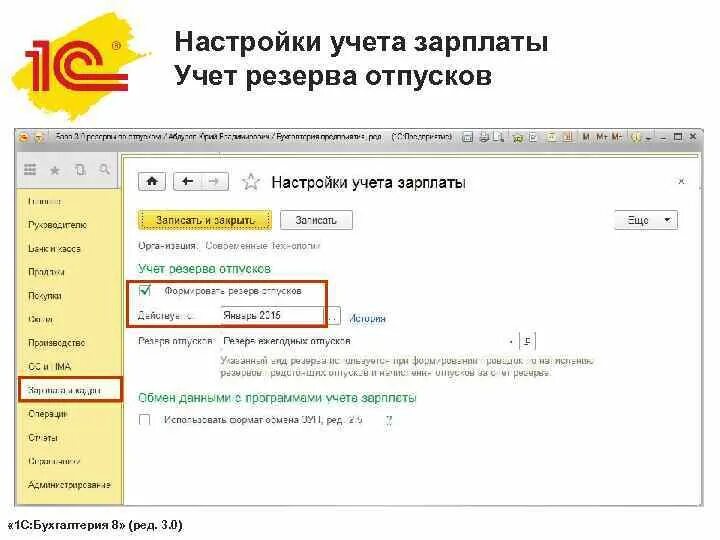Close the Настройки учета зарплаты form
Viewport: 720px width, 540px height.
point(681,181)
